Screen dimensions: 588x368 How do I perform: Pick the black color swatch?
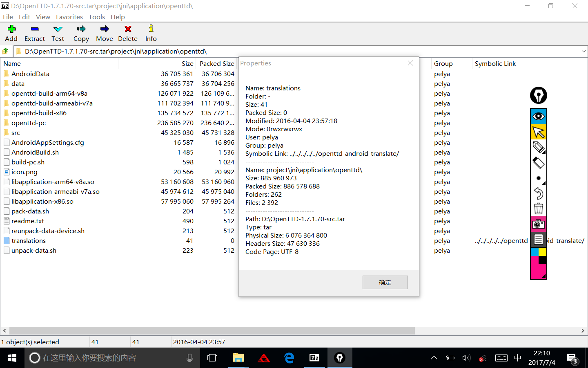[542, 260]
